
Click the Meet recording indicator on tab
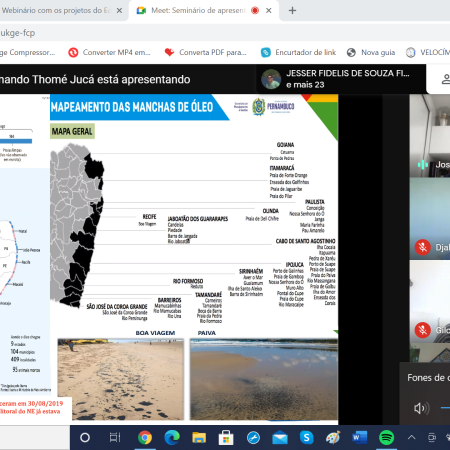pos(255,11)
